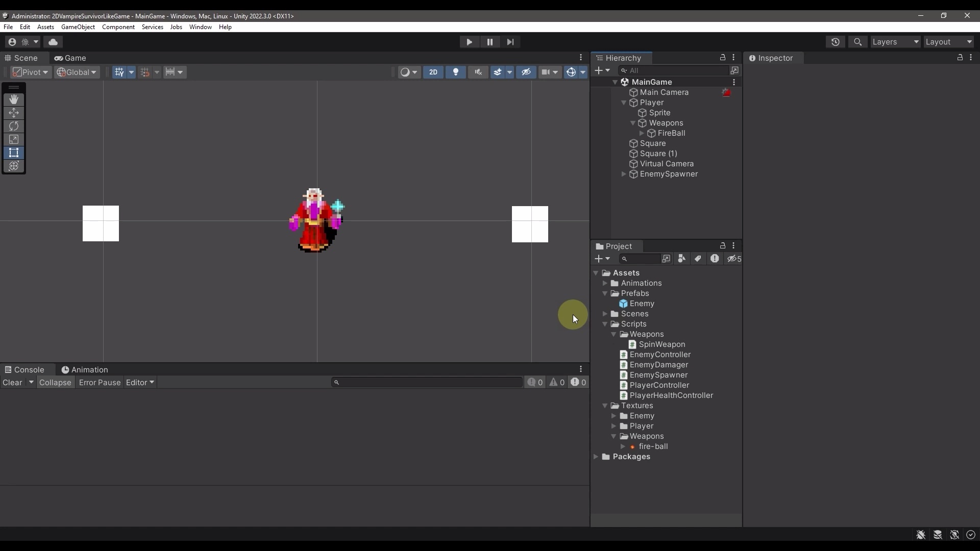Select the Rotate tool
The height and width of the screenshot is (551, 980).
(13, 126)
